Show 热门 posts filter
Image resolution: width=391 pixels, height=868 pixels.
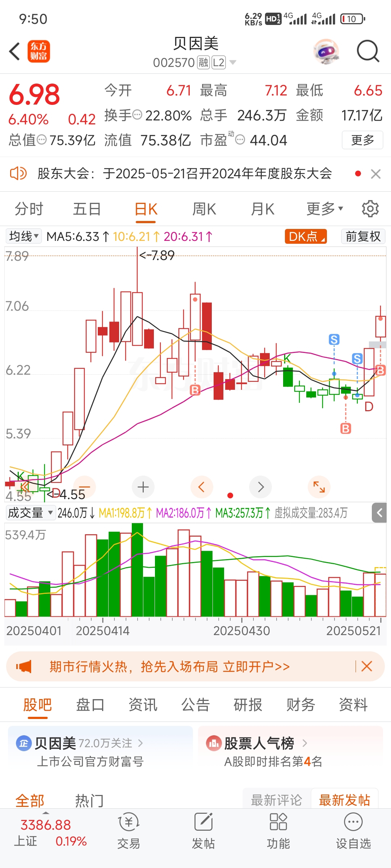pos(89,801)
